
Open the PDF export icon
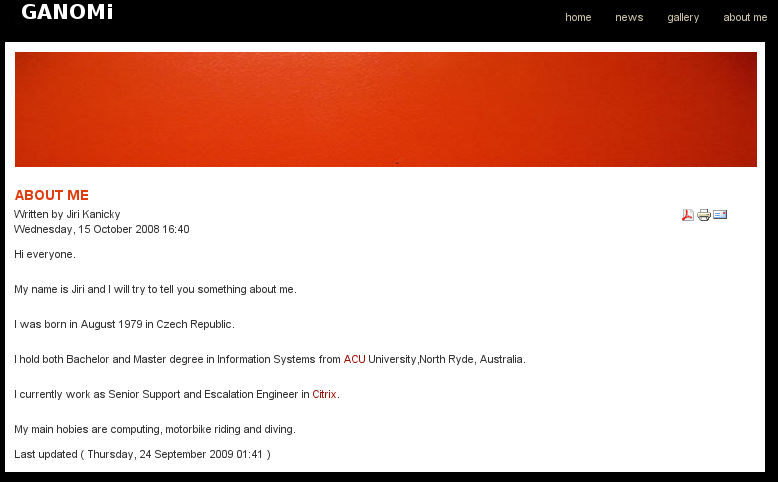[688, 215]
